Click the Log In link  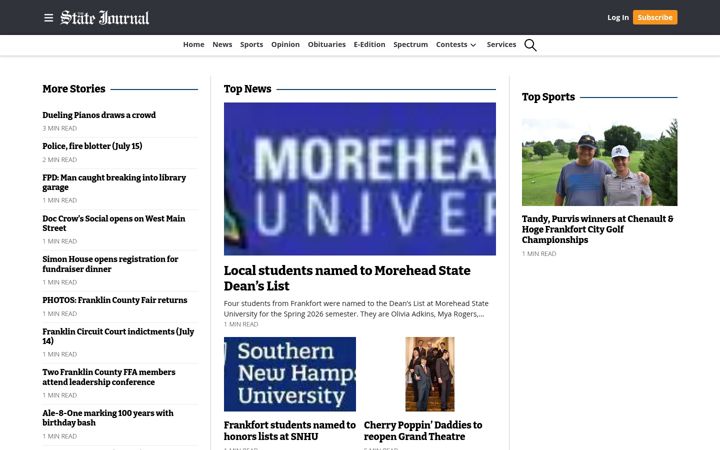pyautogui.click(x=618, y=17)
